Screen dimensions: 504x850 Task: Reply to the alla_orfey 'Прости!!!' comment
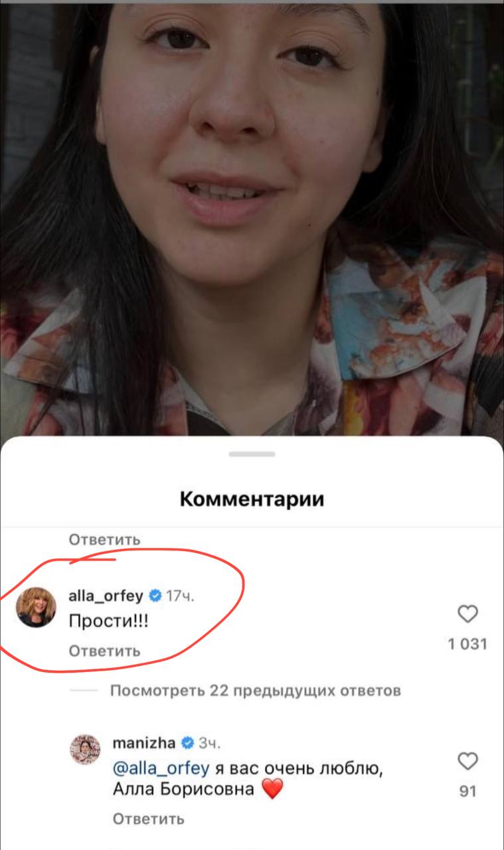point(104,651)
